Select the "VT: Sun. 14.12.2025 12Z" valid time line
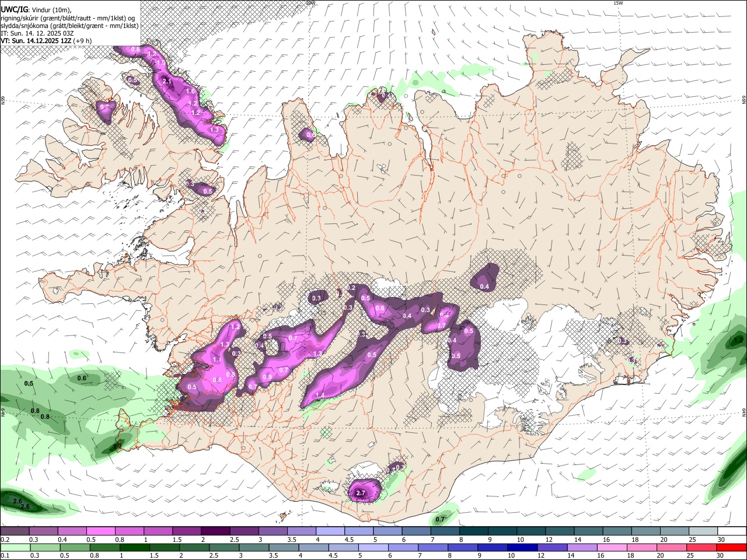This screenshot has width=747, height=560. (46, 41)
